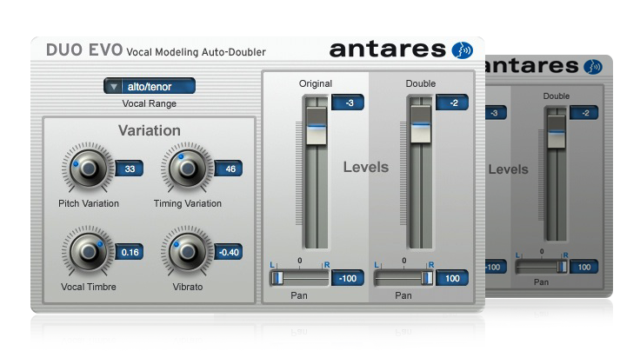Click the Original pan slider handle
The width and height of the screenshot is (640, 364).
[277, 278]
